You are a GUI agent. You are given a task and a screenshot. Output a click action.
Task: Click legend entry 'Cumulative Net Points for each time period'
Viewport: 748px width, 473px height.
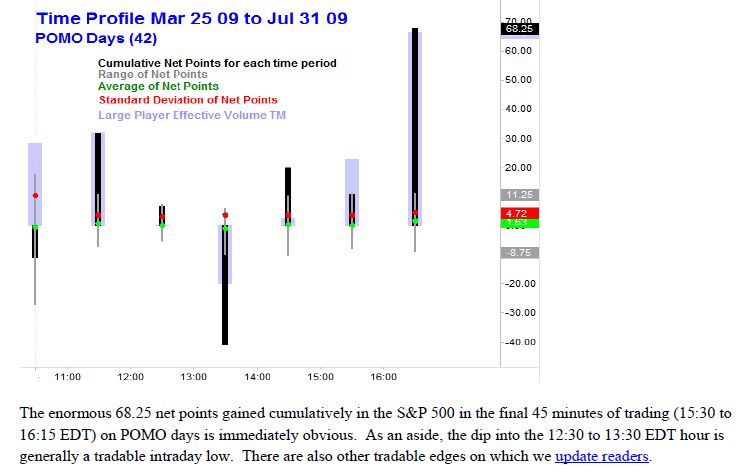pyautogui.click(x=217, y=63)
